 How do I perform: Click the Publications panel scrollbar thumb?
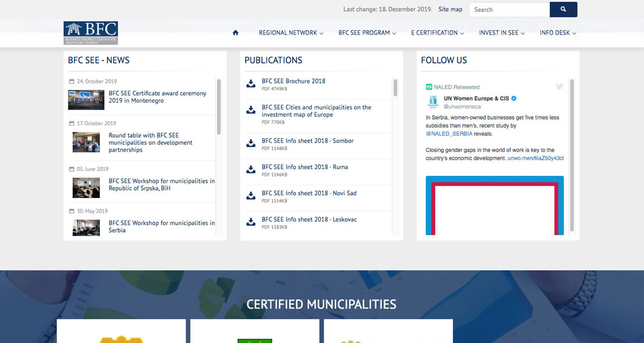(395, 88)
